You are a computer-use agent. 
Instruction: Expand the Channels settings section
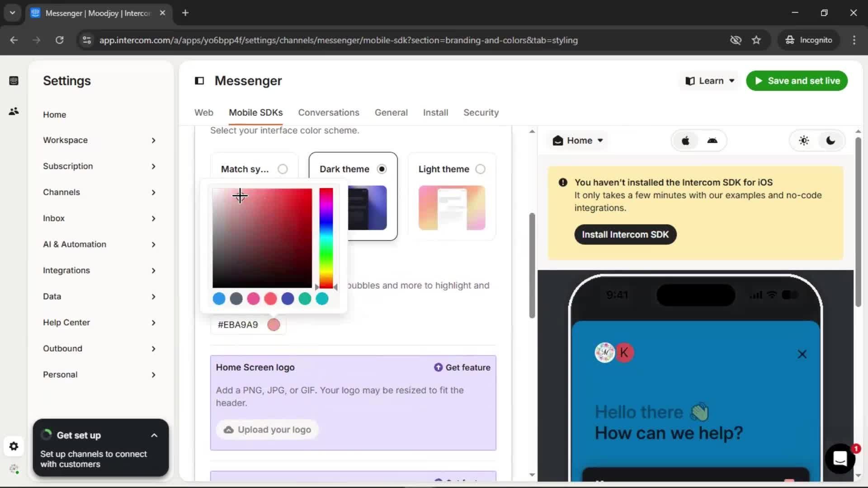[x=99, y=192]
